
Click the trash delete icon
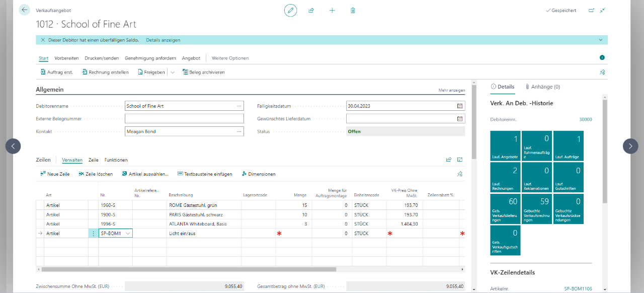pos(353,10)
